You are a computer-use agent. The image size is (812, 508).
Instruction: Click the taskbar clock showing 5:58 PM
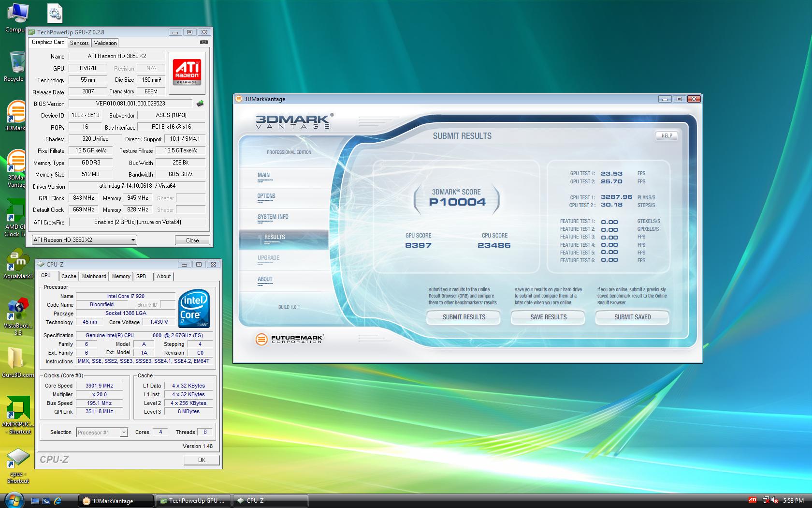[794, 501]
